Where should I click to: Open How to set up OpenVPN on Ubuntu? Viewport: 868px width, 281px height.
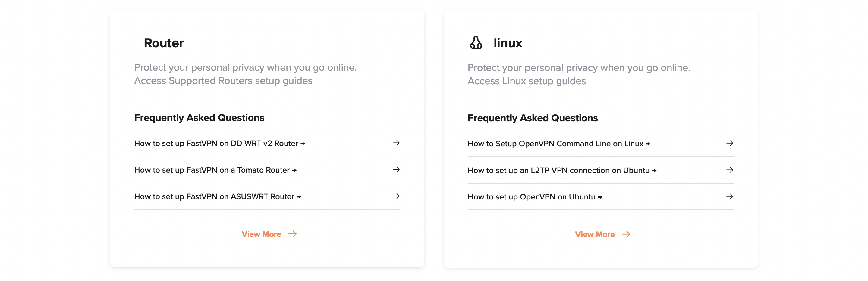click(535, 197)
